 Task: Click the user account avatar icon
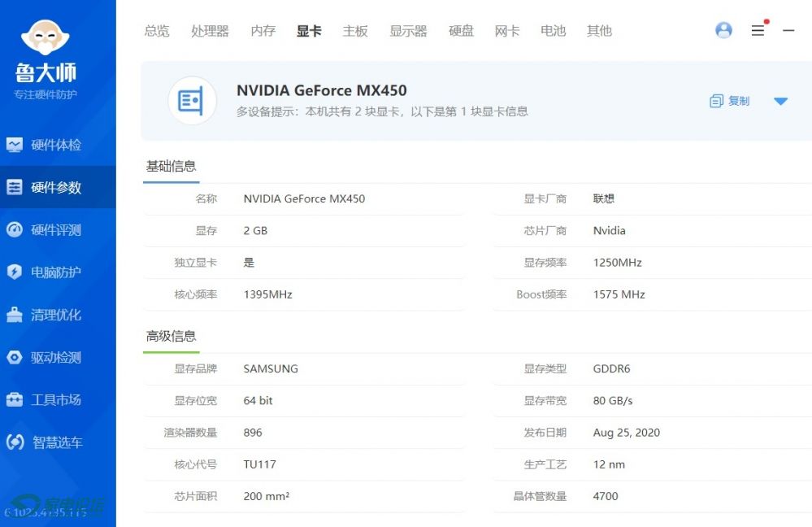[723, 30]
